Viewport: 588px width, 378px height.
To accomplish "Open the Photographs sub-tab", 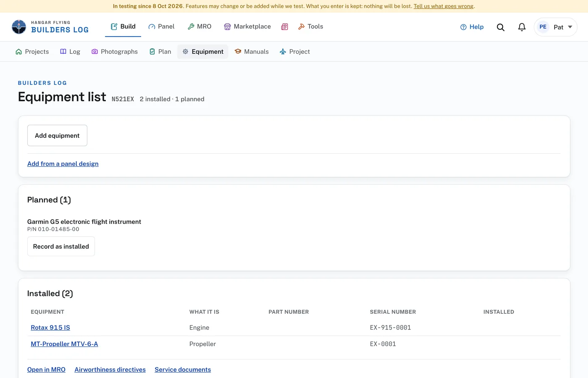I will pyautogui.click(x=115, y=52).
